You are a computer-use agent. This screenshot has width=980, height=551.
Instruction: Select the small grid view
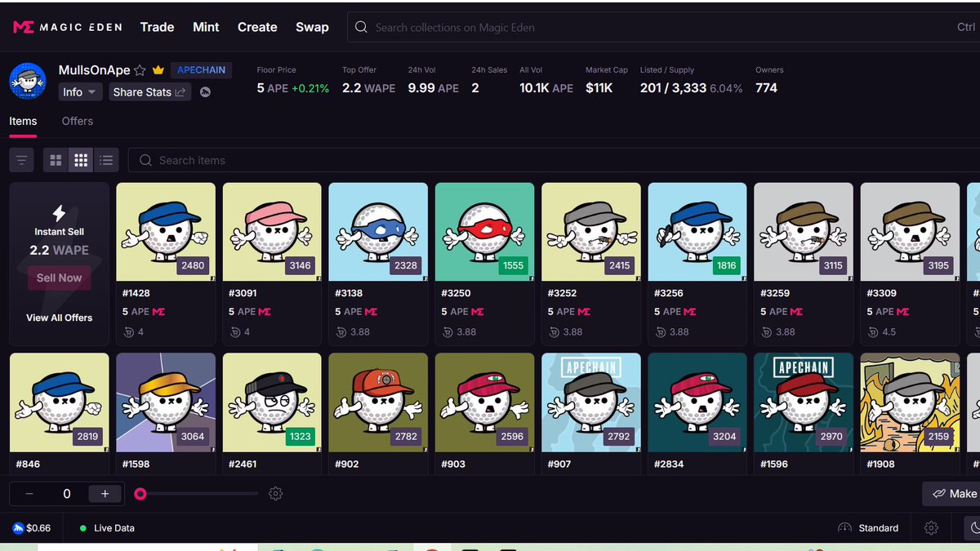[81, 161]
